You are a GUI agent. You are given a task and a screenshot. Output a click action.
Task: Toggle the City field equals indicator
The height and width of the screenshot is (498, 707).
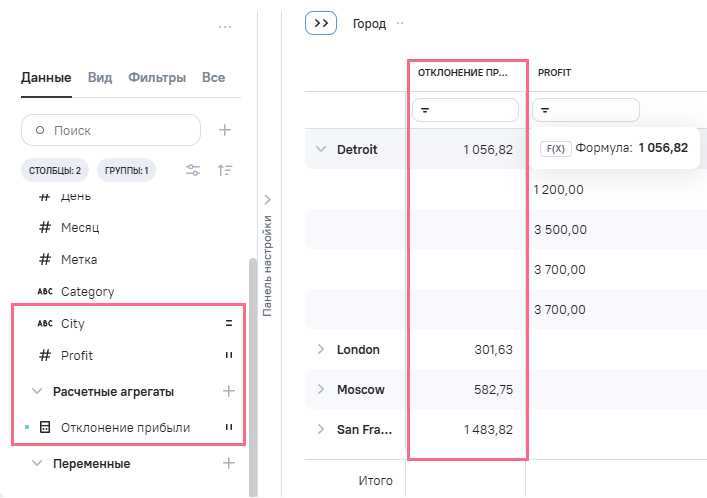pos(228,324)
